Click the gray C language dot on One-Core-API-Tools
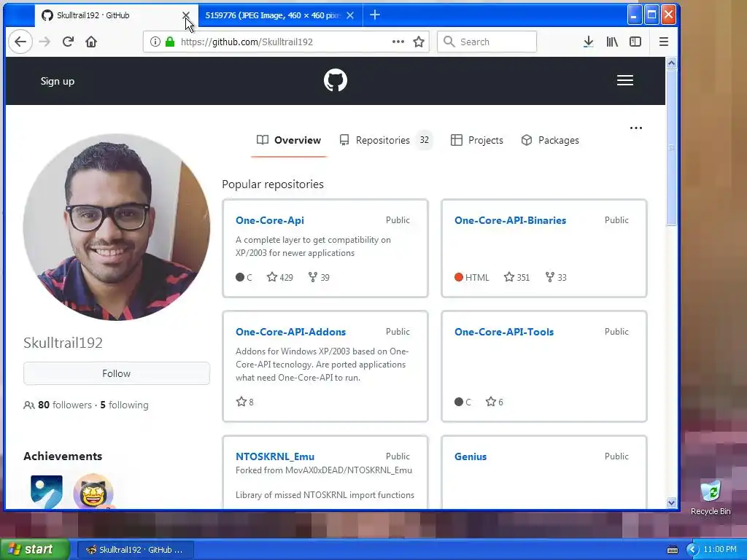 pos(459,402)
